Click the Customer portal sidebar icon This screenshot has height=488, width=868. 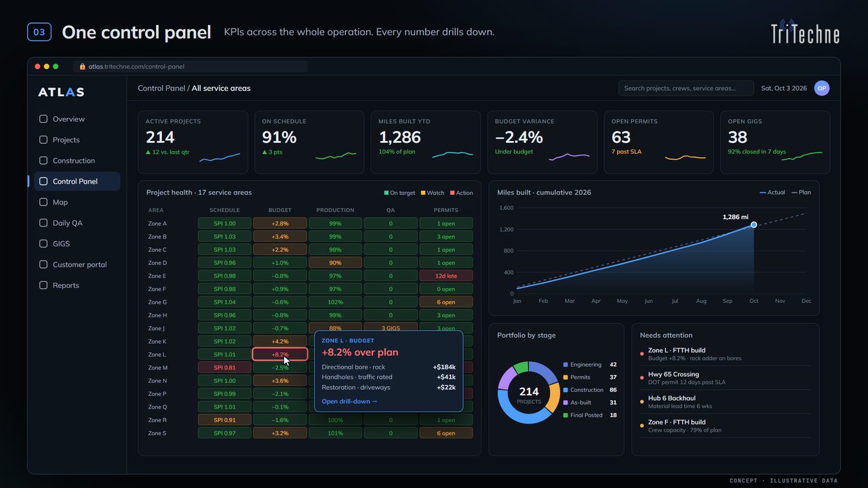(x=43, y=264)
